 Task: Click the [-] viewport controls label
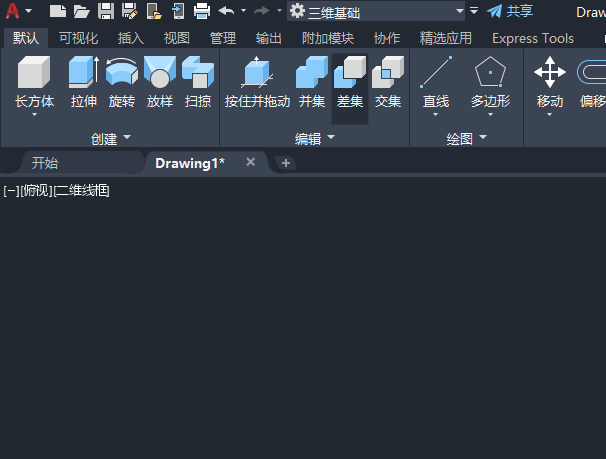pyautogui.click(x=11, y=190)
